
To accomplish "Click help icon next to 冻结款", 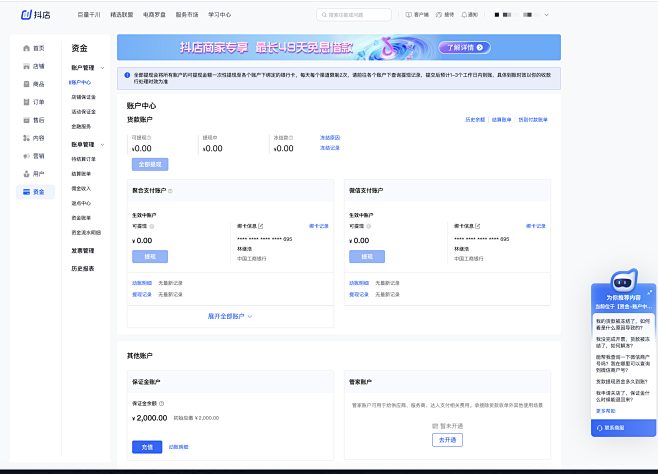I will pyautogui.click(x=291, y=138).
